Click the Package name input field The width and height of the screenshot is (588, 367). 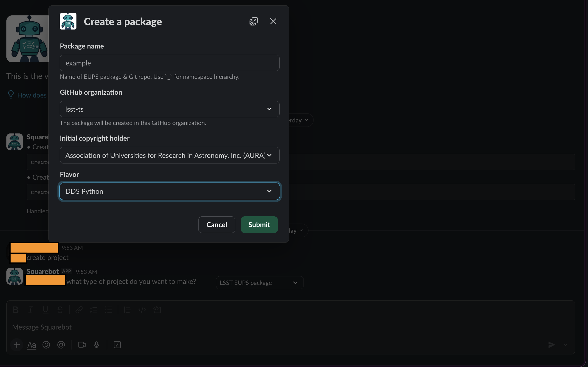170,63
